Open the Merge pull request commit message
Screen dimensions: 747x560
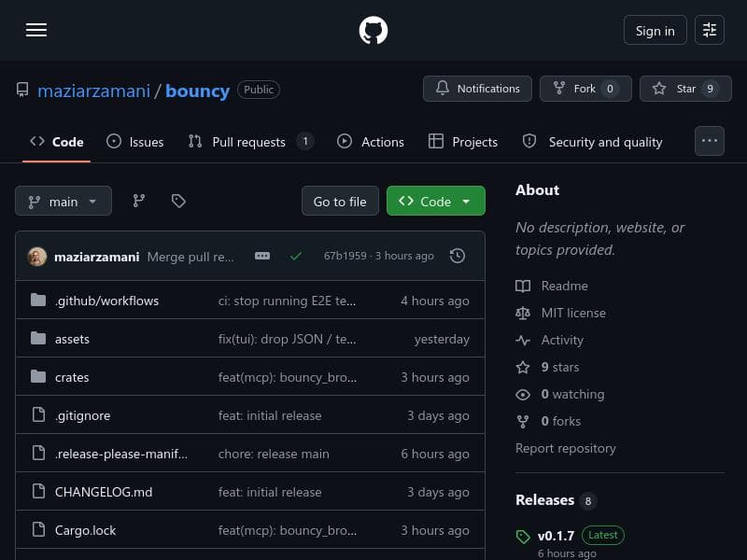(x=190, y=258)
